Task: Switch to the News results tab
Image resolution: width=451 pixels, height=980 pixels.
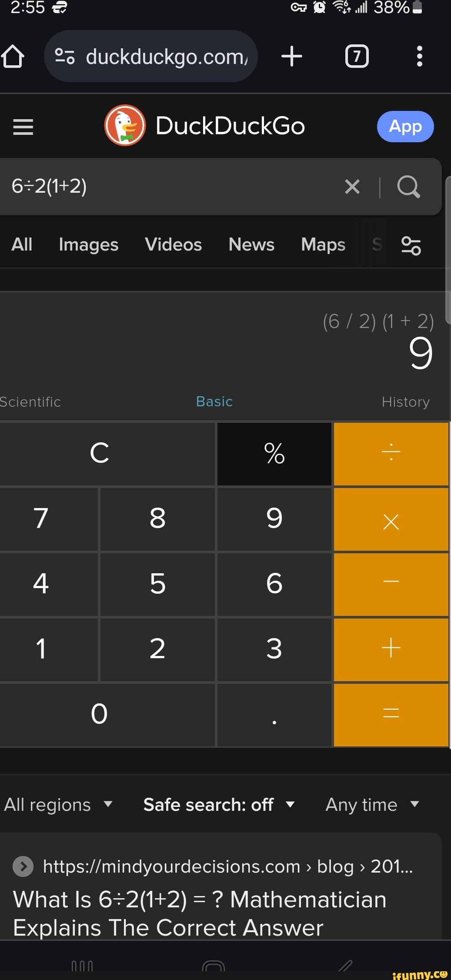Action: 251,245
